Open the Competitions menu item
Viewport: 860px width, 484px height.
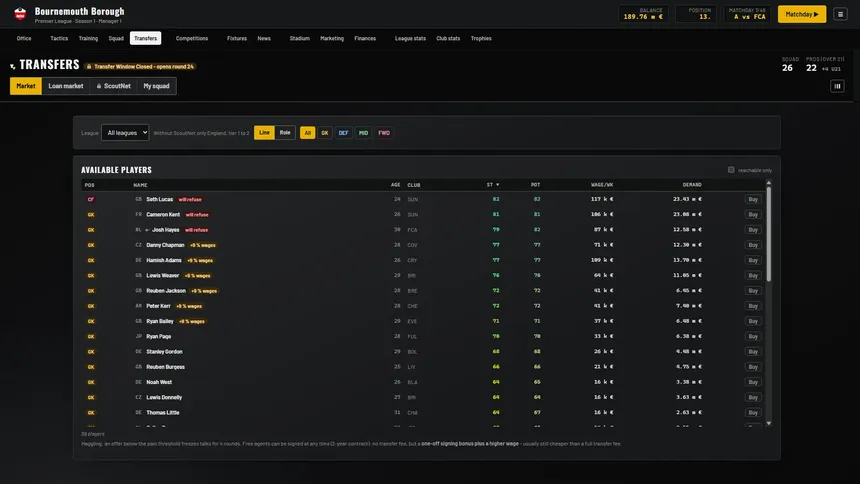(192, 38)
